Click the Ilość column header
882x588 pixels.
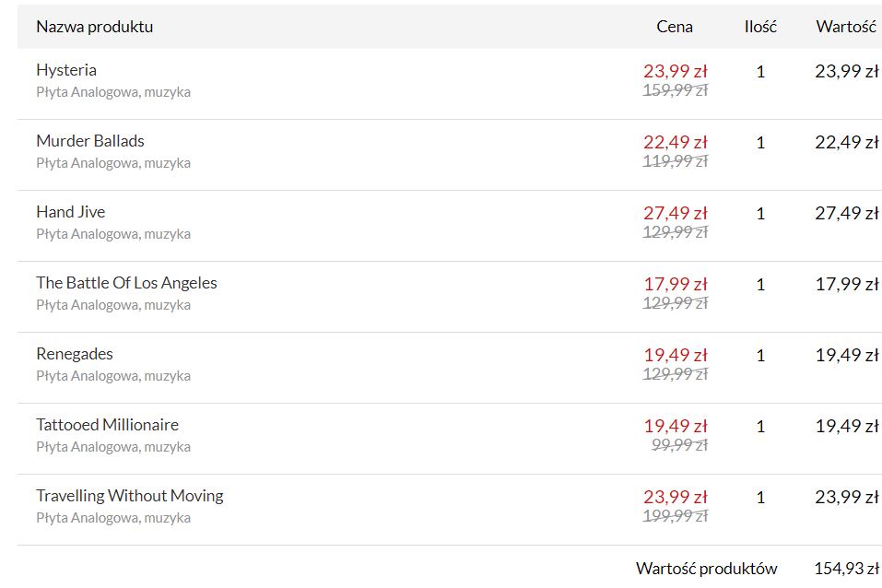pyautogui.click(x=760, y=27)
